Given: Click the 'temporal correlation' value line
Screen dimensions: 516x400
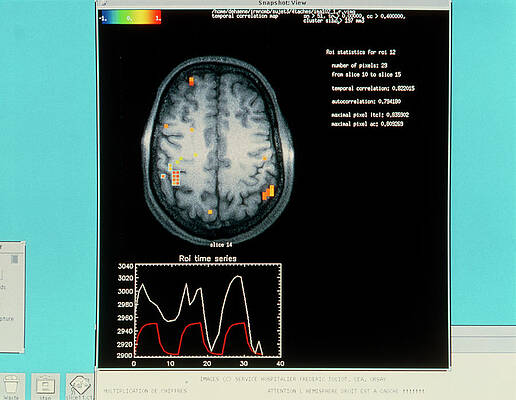Looking at the screenshot, I should click(x=373, y=88).
